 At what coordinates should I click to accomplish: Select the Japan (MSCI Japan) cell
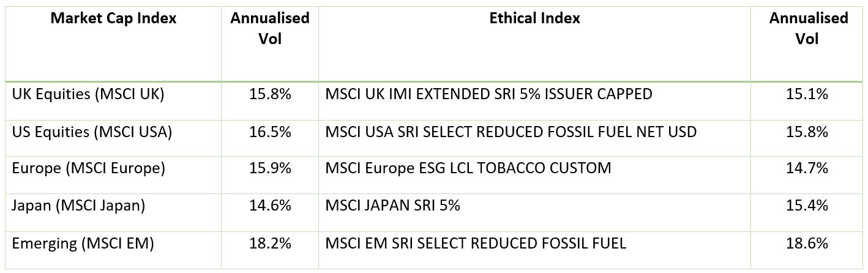[x=78, y=206]
